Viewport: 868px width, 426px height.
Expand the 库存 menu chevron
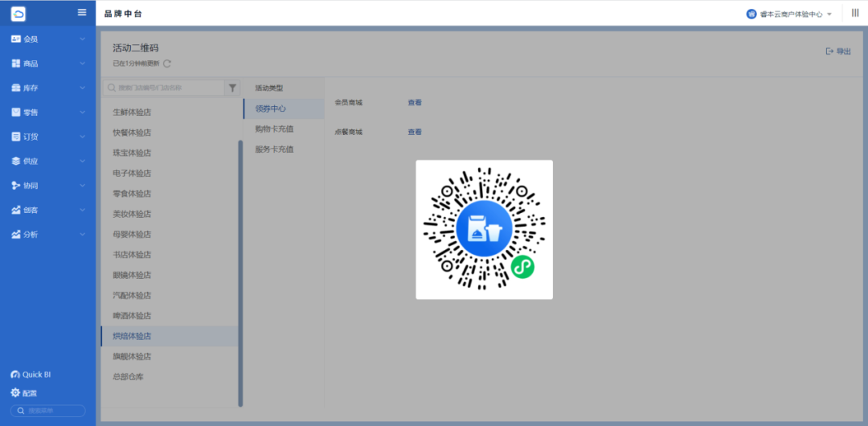pos(83,88)
